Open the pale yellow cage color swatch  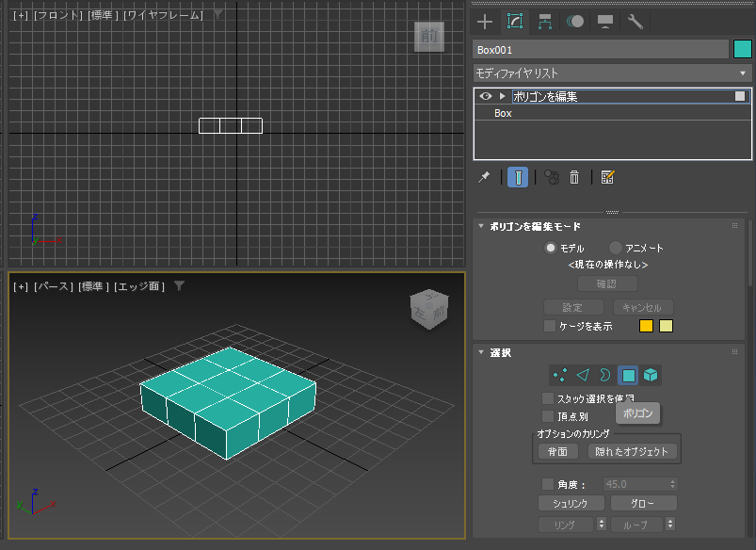pyautogui.click(x=666, y=326)
